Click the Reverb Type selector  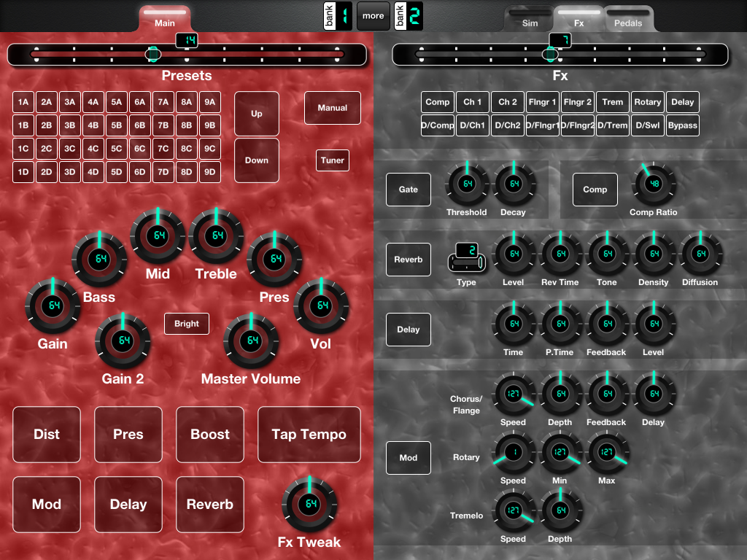point(467,257)
